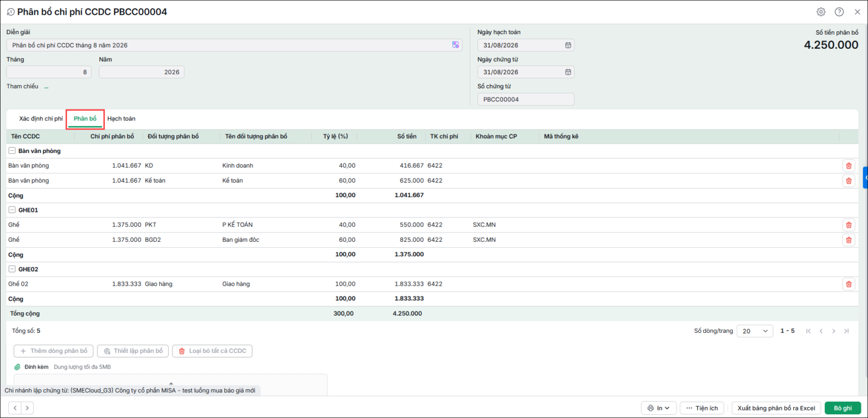
Task: Click the Tên đối tượng phân bổ header
Action: pyautogui.click(x=256, y=137)
